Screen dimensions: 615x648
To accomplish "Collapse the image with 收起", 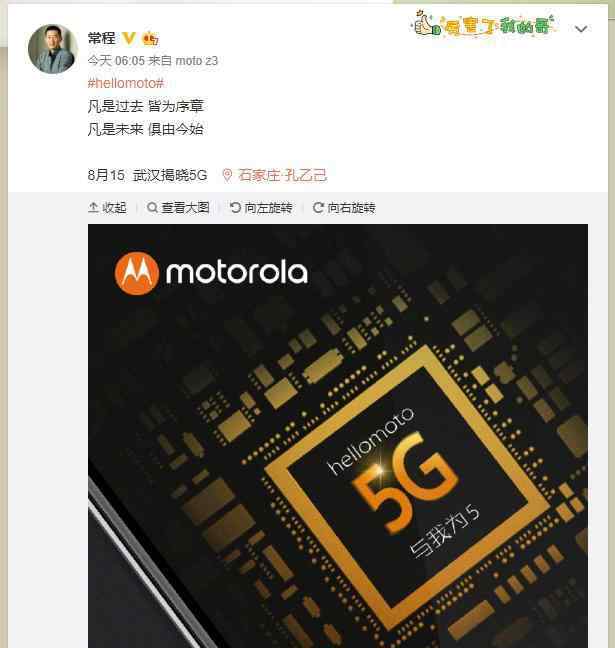I will [x=107, y=207].
